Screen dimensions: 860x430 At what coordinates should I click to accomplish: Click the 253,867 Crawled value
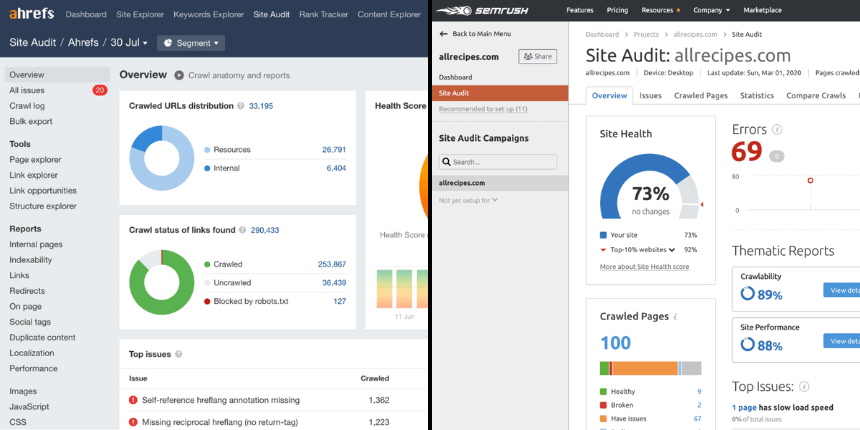tap(332, 264)
